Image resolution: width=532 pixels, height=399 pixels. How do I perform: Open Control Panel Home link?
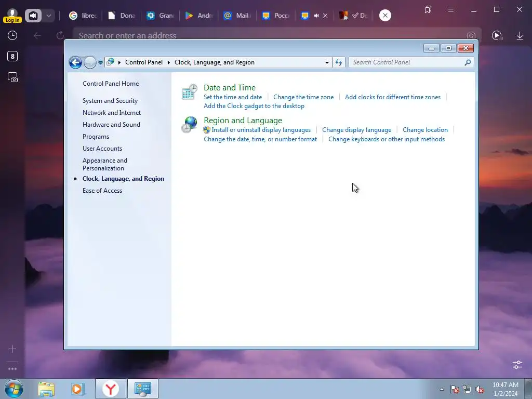point(111,84)
